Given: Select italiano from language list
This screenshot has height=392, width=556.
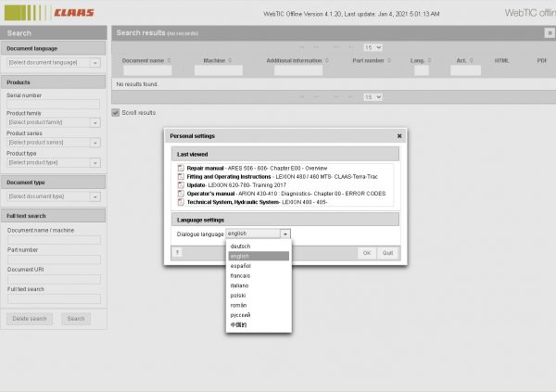Looking at the screenshot, I should click(259, 285).
